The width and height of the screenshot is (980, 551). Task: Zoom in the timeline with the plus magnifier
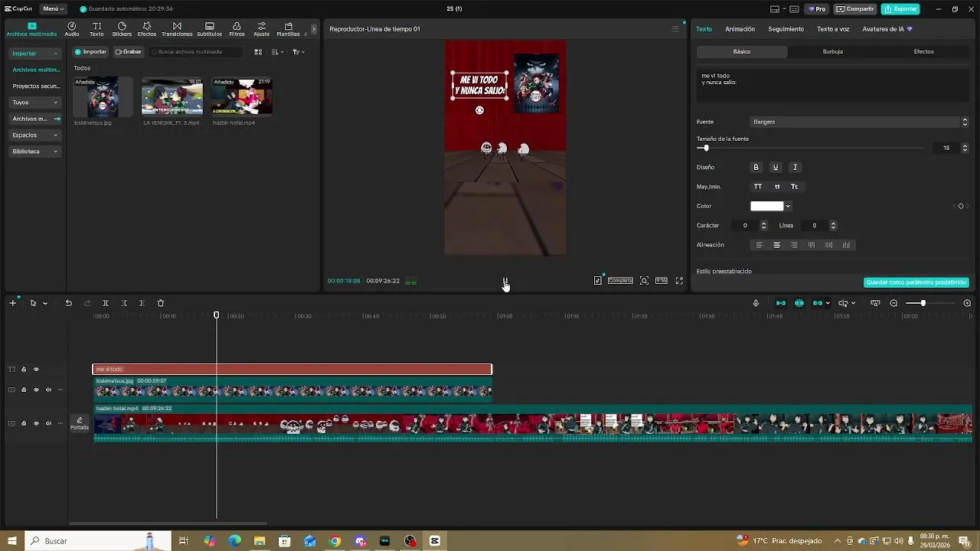(967, 303)
